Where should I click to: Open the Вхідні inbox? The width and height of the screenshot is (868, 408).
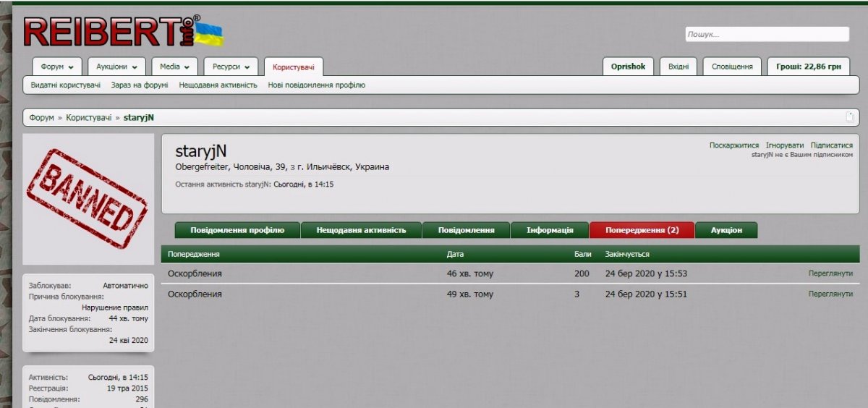[678, 67]
